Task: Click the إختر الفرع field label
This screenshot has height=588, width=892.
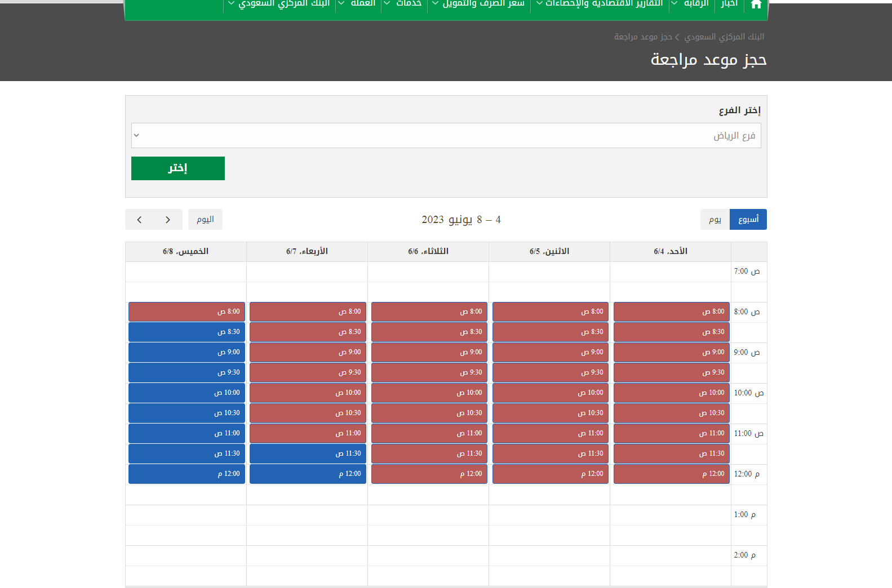Action: tap(740, 110)
